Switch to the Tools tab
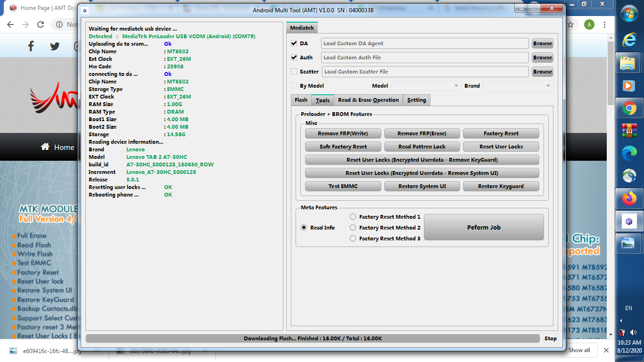Screen dimensions: 644x362 point(322,100)
